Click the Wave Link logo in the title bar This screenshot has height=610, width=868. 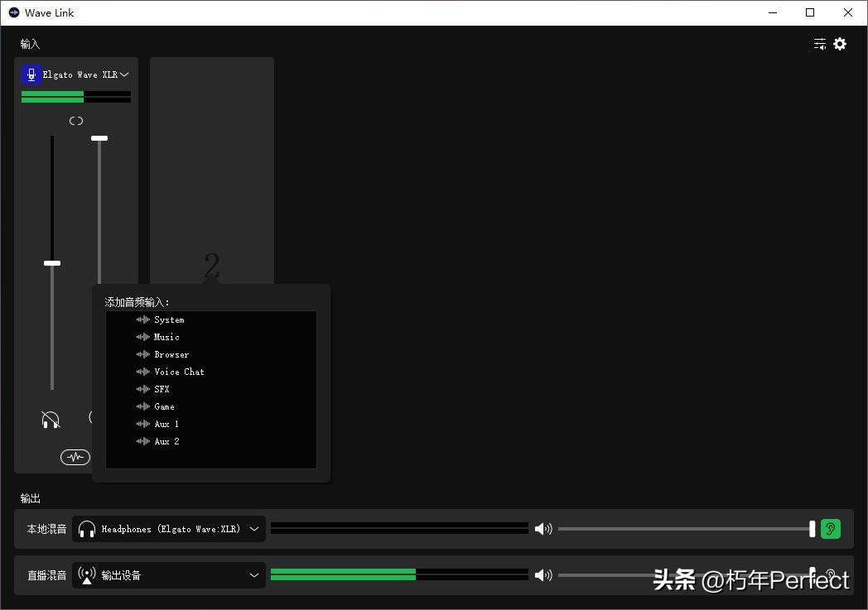pos(12,12)
